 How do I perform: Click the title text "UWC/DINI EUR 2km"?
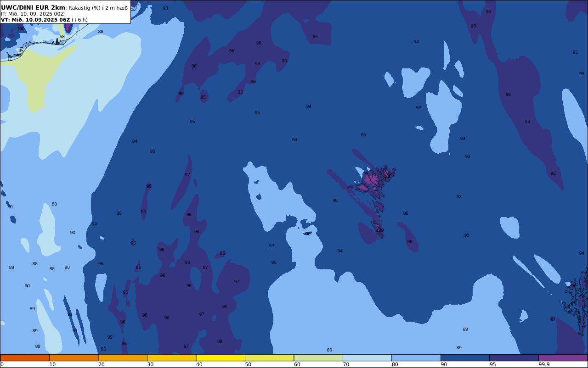(33, 8)
